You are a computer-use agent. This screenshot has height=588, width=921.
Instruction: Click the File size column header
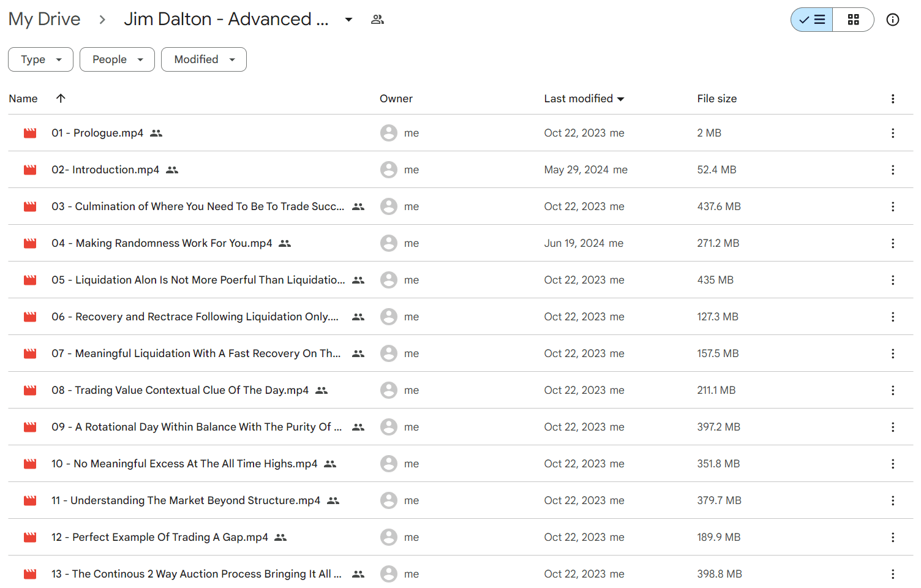(x=717, y=99)
